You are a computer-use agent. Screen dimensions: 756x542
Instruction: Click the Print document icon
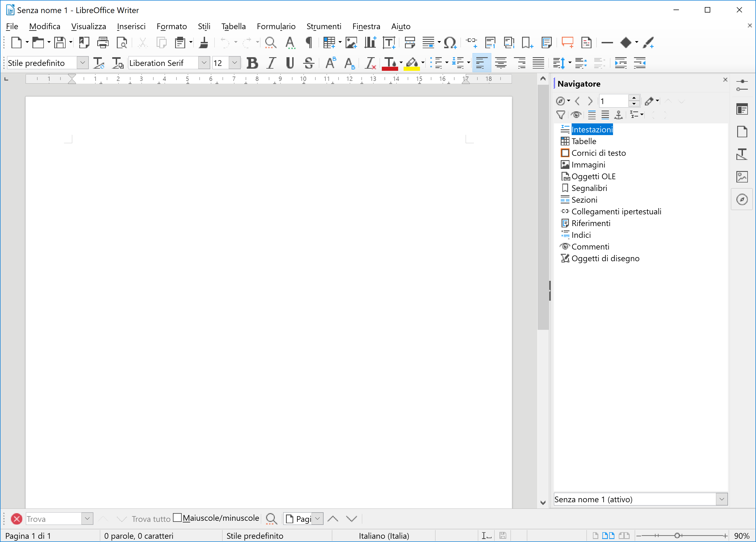click(103, 43)
